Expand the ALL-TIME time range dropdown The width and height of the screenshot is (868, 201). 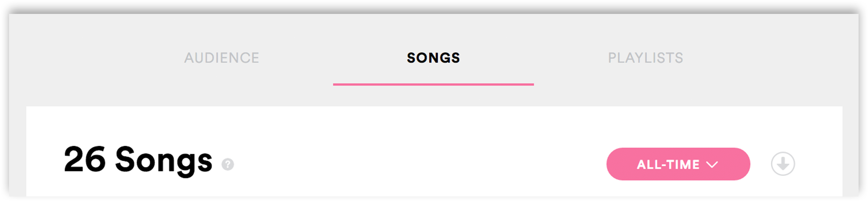pos(678,164)
